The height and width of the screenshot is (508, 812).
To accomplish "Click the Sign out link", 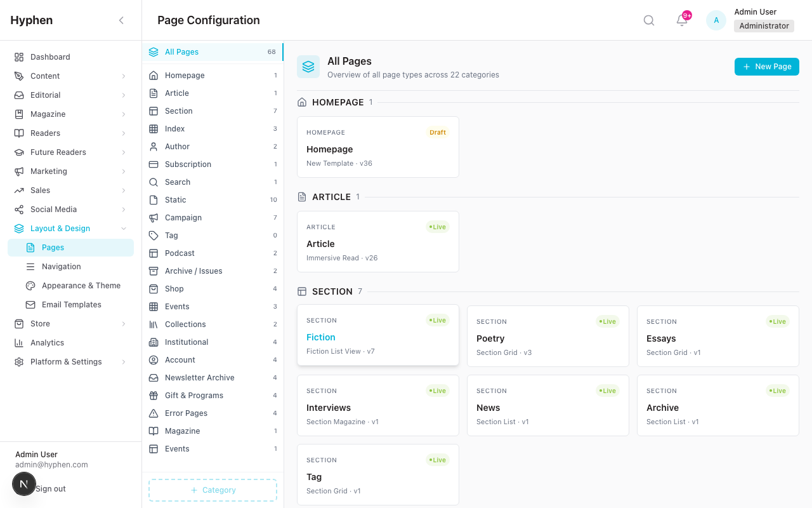I will click(50, 488).
